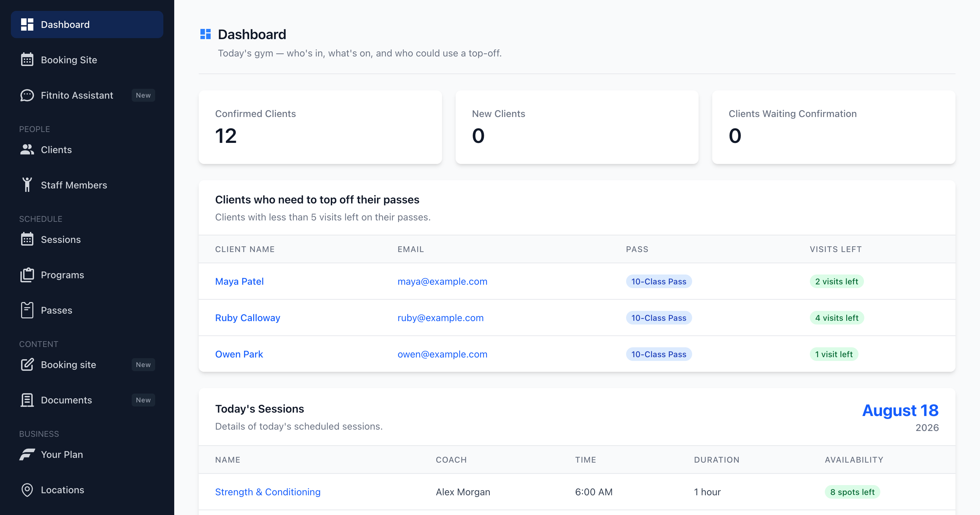Viewport: 980px width, 515px height.
Task: Open the Documents section
Action: coord(87,400)
